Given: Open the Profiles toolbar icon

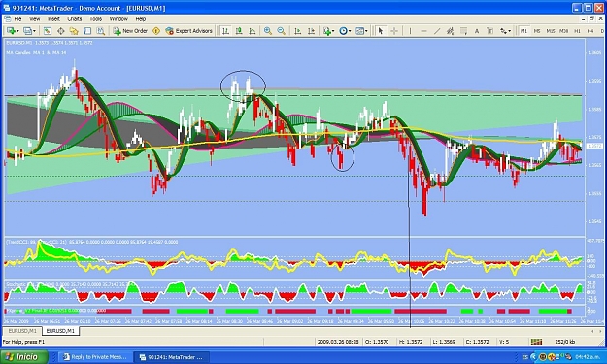Looking at the screenshot, I should point(27,31).
